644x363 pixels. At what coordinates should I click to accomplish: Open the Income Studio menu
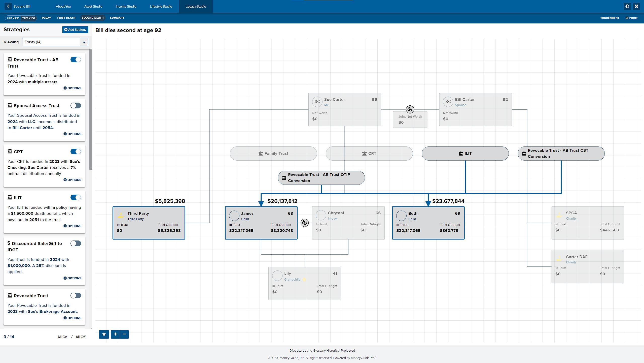pyautogui.click(x=126, y=7)
